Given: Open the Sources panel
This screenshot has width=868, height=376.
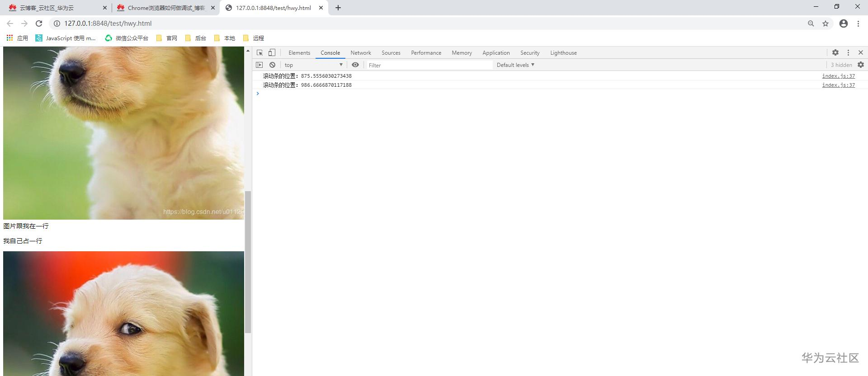Looking at the screenshot, I should tap(391, 53).
